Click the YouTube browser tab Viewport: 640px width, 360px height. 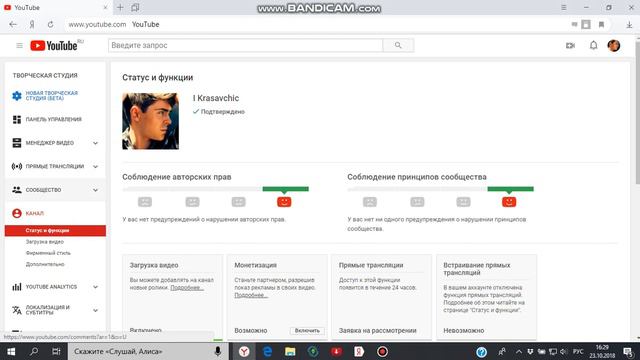(55, 7)
